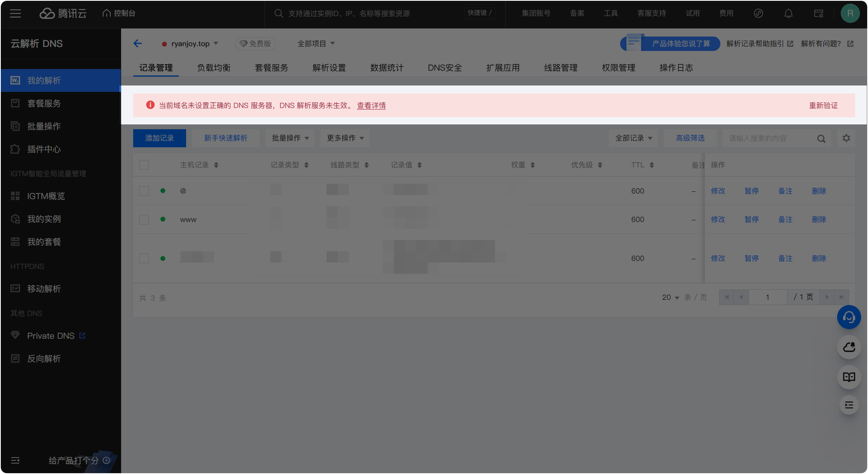
Task: Check the checkbox for the @ record row
Action: click(x=144, y=191)
